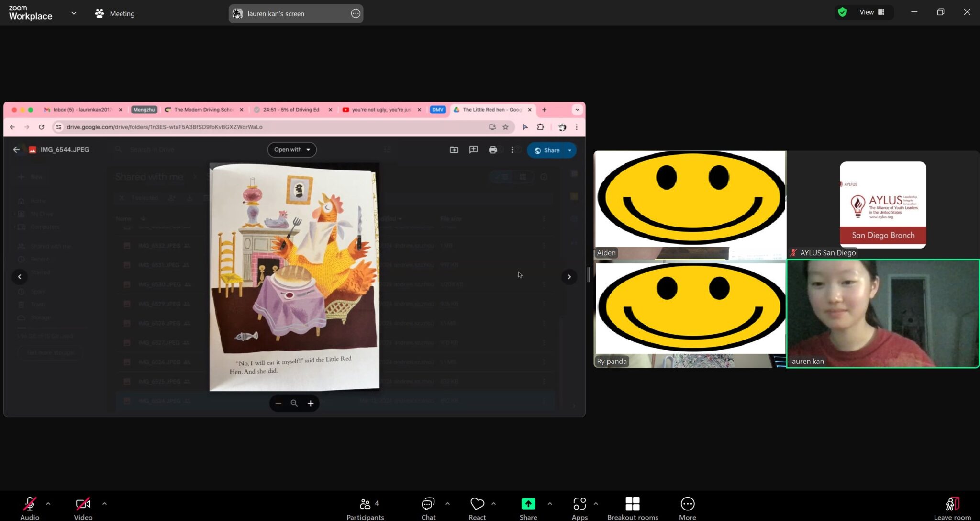Bookmark this page with the star icon
The width and height of the screenshot is (980, 521).
point(505,127)
